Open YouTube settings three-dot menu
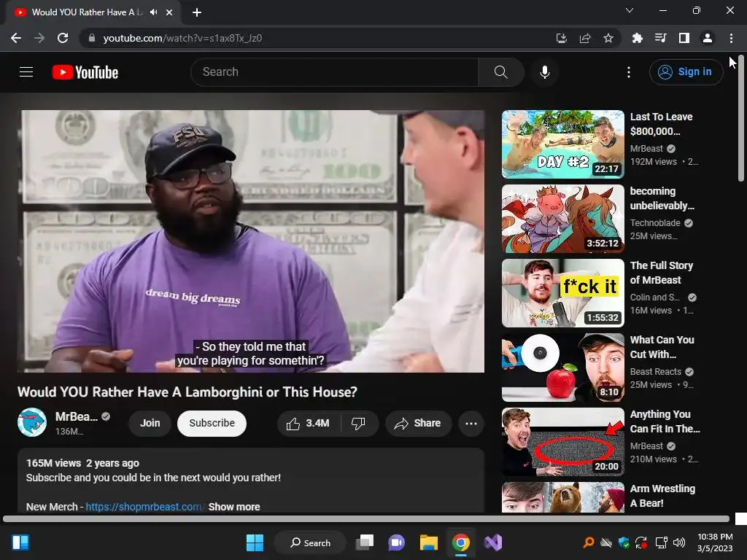Screen dimensions: 747x560 (629, 72)
